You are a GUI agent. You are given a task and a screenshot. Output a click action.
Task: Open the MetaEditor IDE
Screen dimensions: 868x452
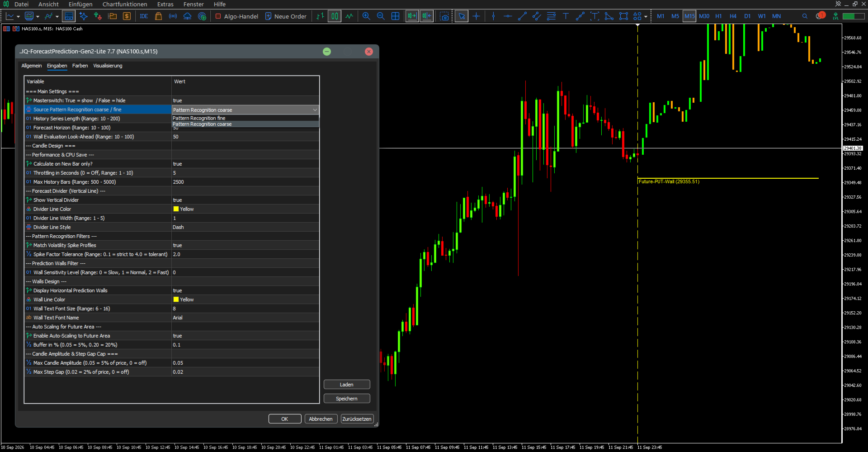click(x=144, y=16)
